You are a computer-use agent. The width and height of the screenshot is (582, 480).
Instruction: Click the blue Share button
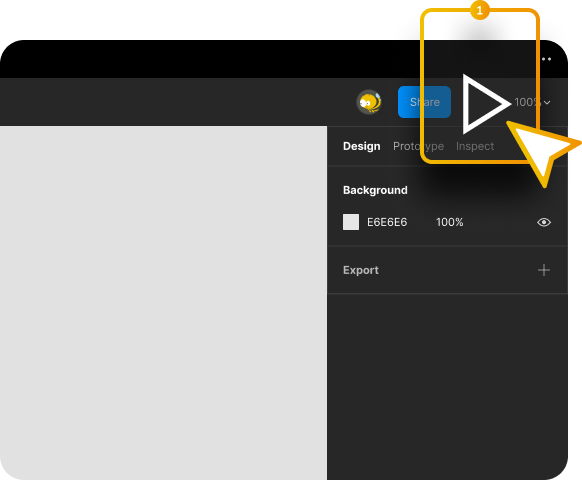pos(424,102)
